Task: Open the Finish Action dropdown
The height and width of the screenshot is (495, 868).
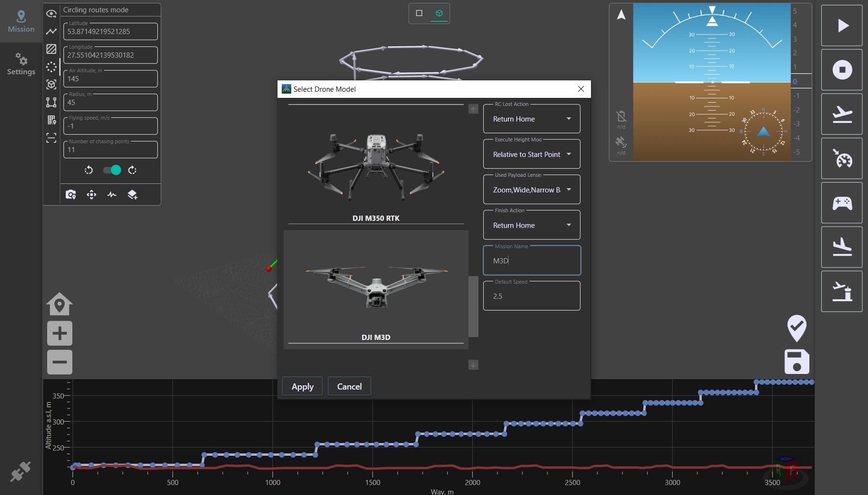Action: click(531, 225)
